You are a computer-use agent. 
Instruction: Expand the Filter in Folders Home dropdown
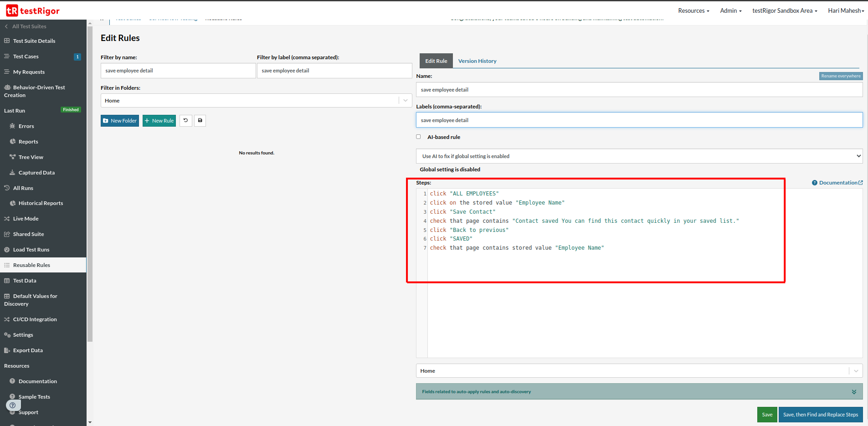tap(405, 101)
